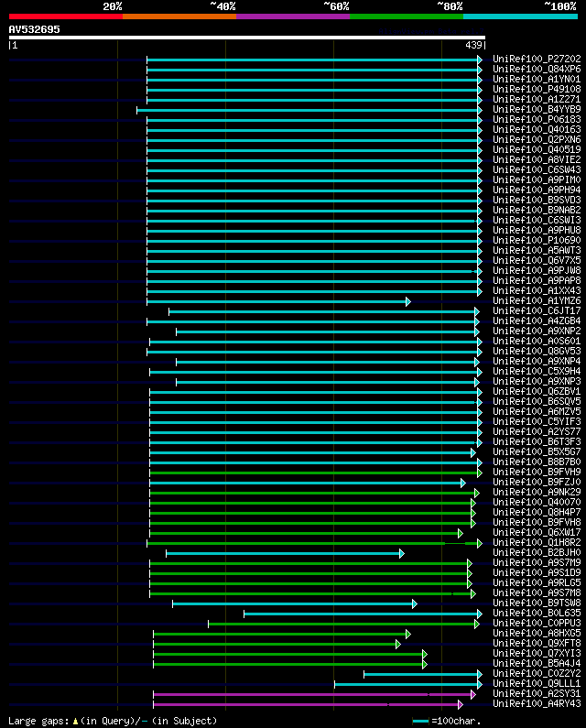
Task: Select the UniRef100_A9NK29 entry label
Action: pyautogui.click(x=537, y=492)
